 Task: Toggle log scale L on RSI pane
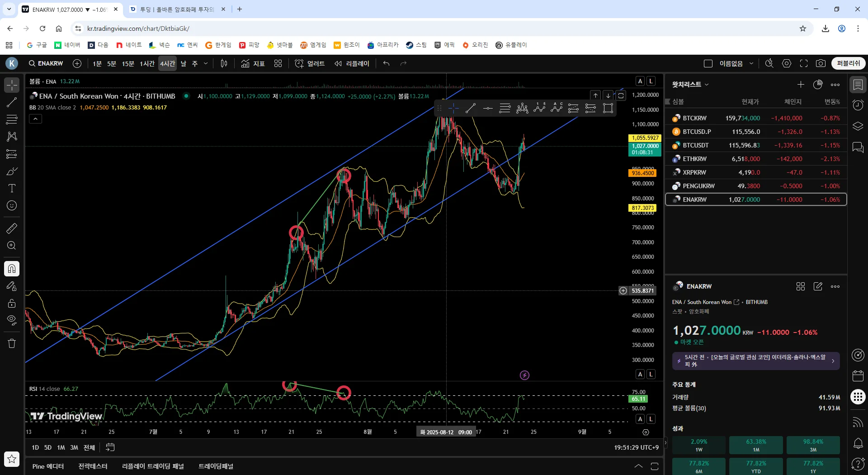pos(651,419)
